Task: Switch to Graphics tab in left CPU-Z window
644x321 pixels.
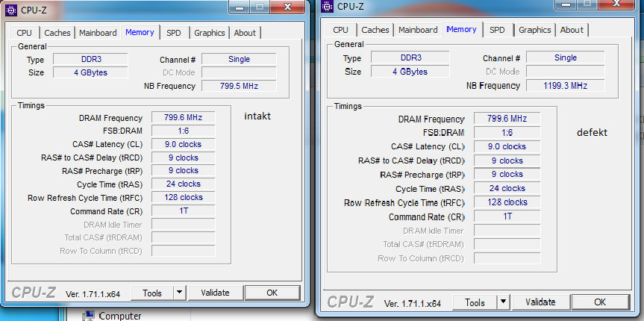Action: click(210, 33)
